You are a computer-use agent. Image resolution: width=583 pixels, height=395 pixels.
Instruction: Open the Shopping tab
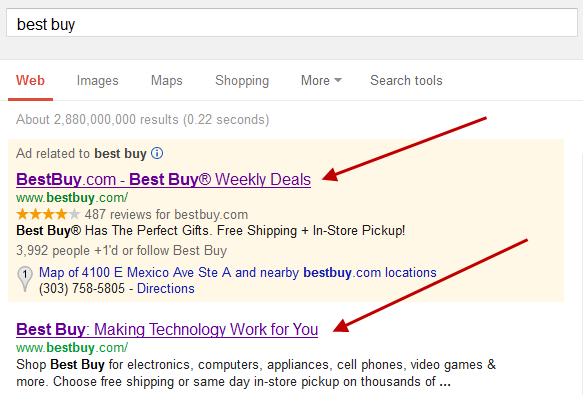[242, 80]
